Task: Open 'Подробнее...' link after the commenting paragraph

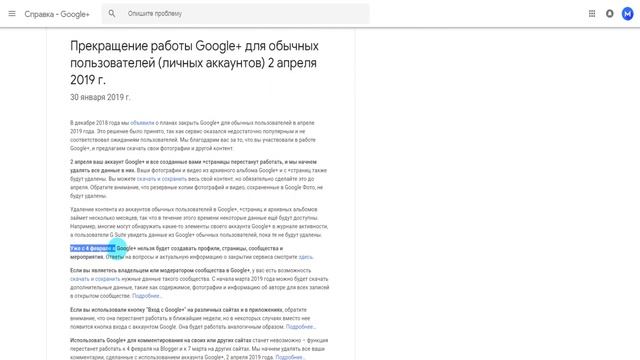Action: tap(290, 357)
